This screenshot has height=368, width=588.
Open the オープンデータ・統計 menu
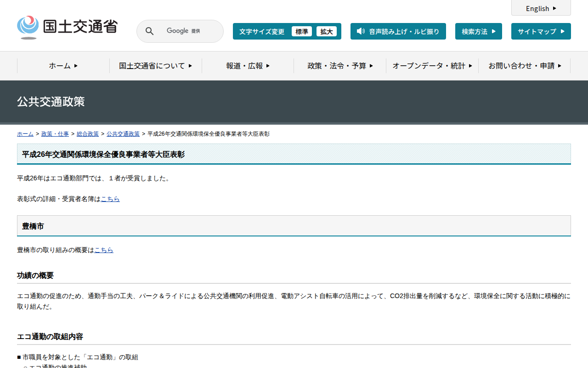coord(432,66)
